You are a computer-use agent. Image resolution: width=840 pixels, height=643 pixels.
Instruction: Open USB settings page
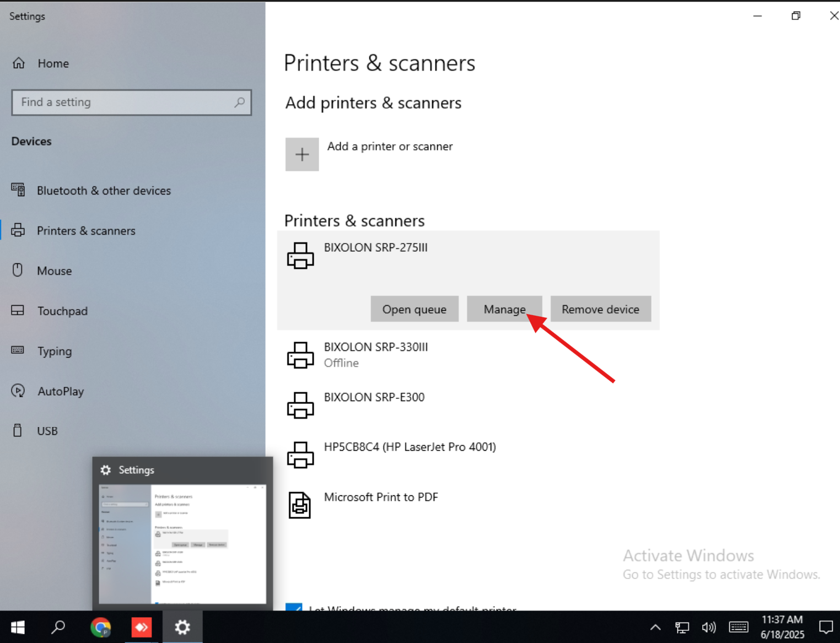tap(47, 431)
